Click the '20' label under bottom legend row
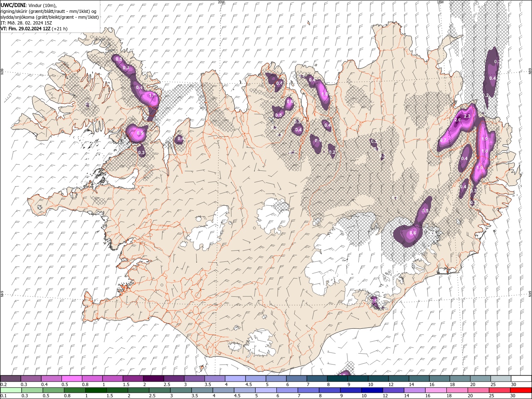This screenshot has height=399, width=532. (x=470, y=396)
